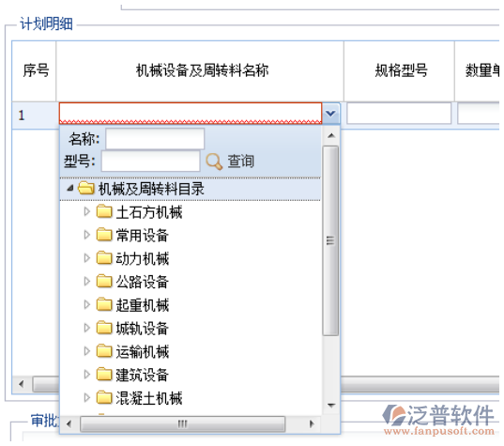Click the dropdown list's vertical scrollbar down arrow
Viewport: 504px width, 446px height.
[x=331, y=406]
